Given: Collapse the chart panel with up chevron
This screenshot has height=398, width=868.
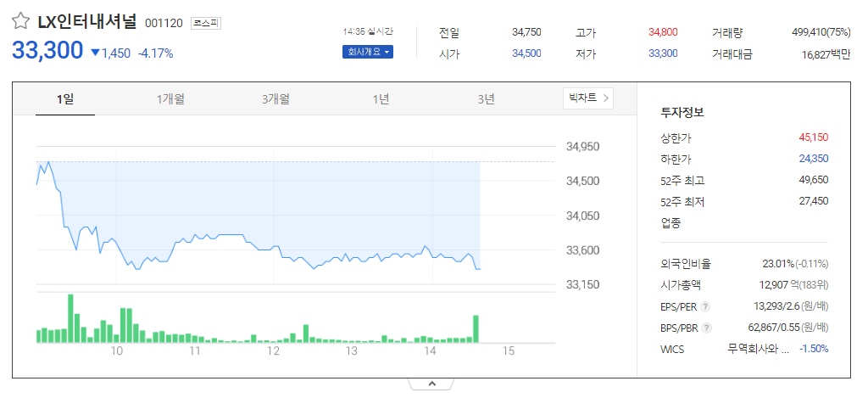Looking at the screenshot, I should [431, 384].
